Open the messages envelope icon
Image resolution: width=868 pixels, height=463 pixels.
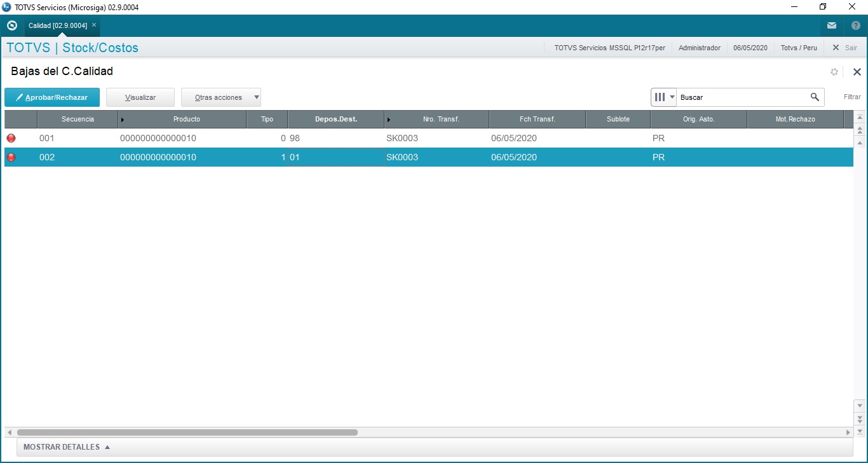click(832, 25)
